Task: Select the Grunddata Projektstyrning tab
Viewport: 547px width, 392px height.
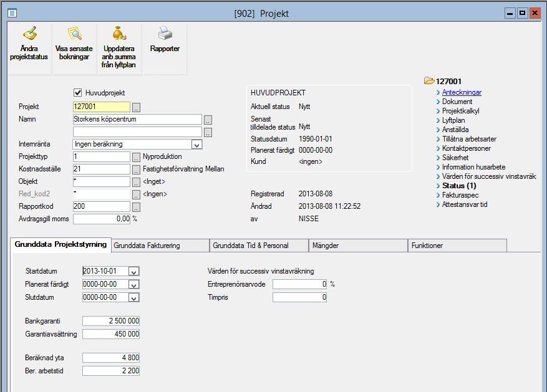Action: coord(61,244)
